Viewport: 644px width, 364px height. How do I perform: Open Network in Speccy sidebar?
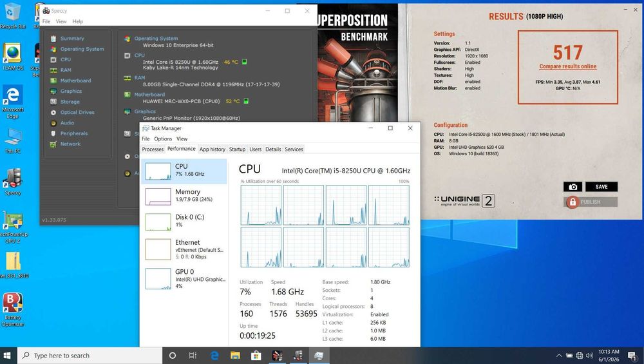pyautogui.click(x=70, y=144)
